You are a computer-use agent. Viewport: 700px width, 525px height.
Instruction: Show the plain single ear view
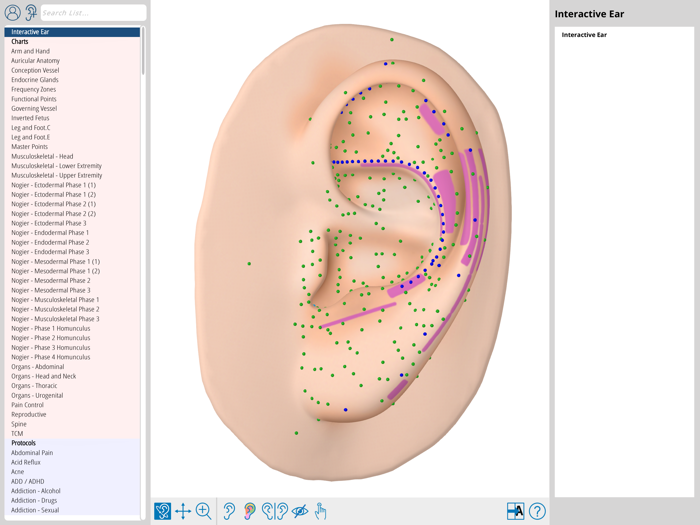pos(229,511)
